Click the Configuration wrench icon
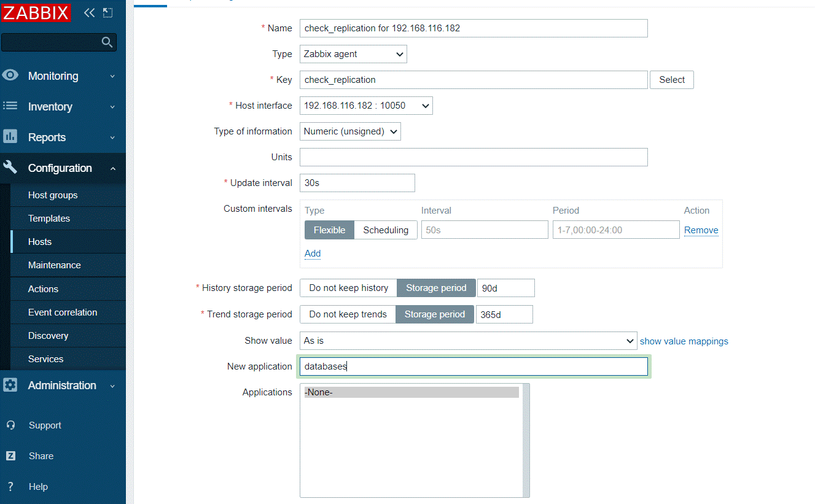The image size is (815, 504). (10, 168)
